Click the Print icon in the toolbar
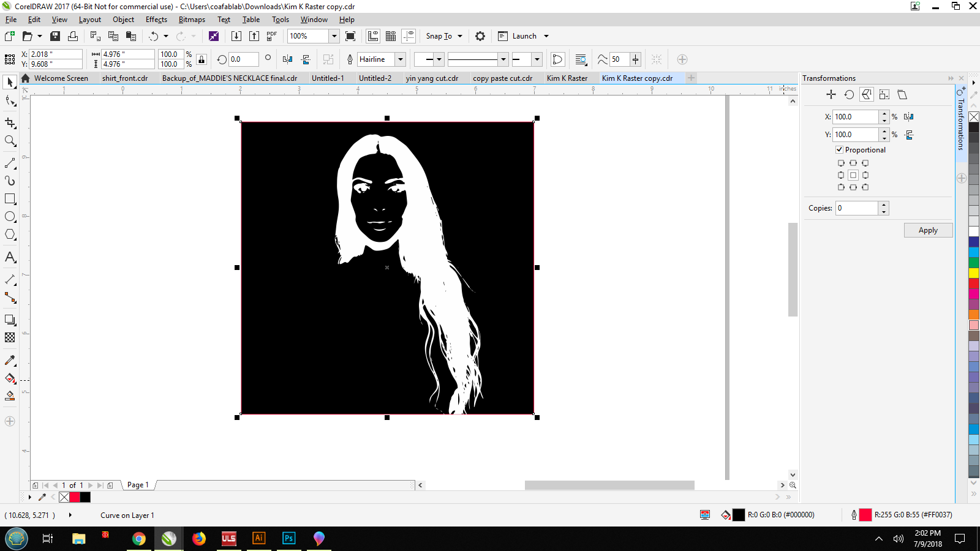Screen dimensions: 980x551 point(73,36)
